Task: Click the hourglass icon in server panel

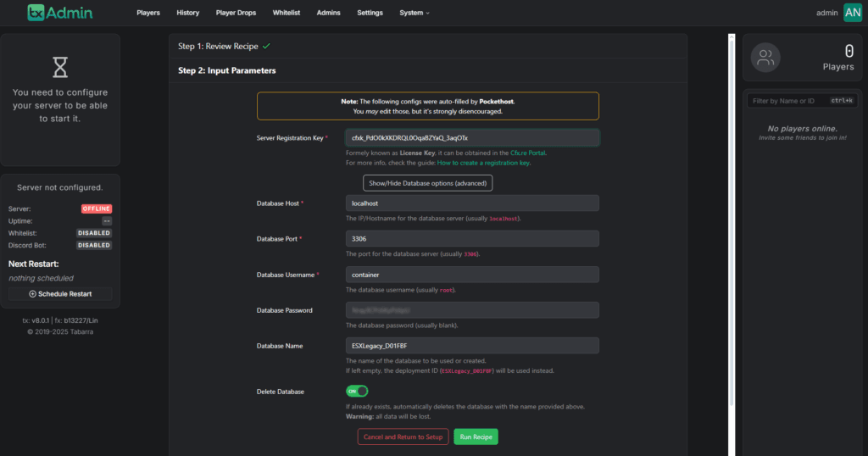Action: pyautogui.click(x=59, y=67)
